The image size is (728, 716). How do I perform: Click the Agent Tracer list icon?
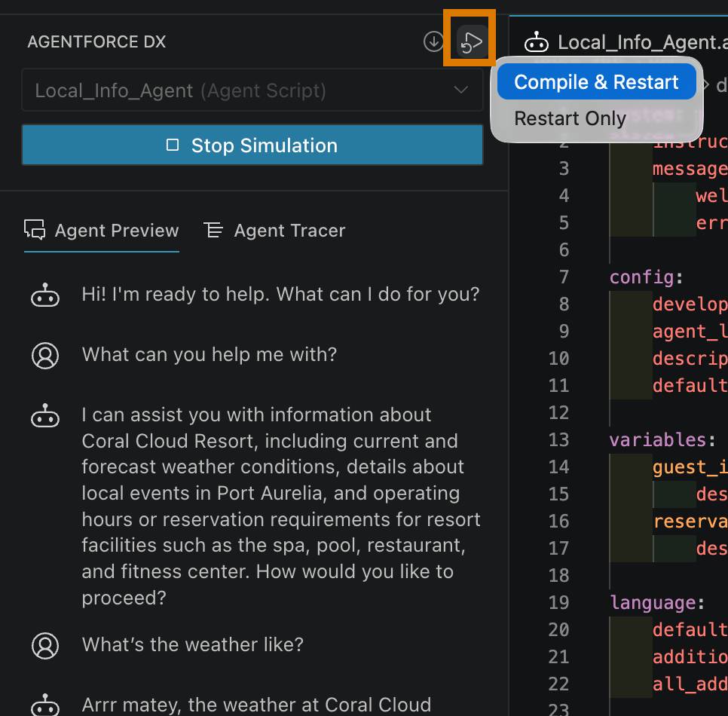tap(213, 229)
